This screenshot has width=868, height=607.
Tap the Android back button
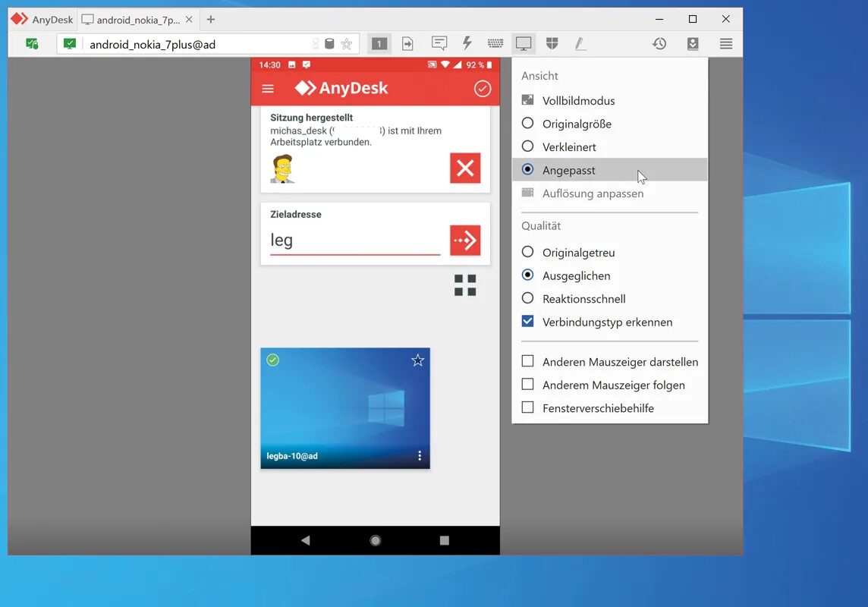click(x=306, y=540)
